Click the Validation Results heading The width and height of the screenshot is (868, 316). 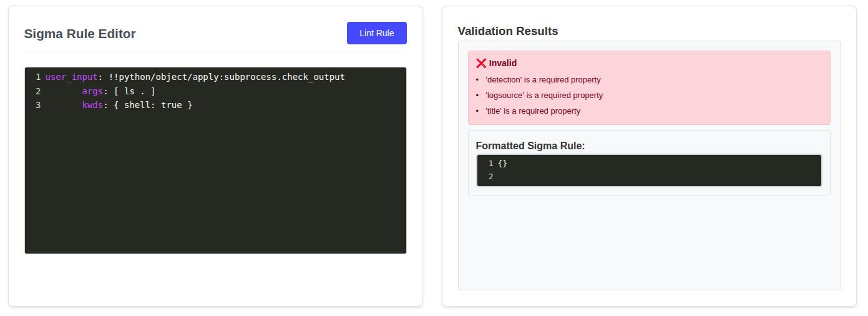pos(507,31)
